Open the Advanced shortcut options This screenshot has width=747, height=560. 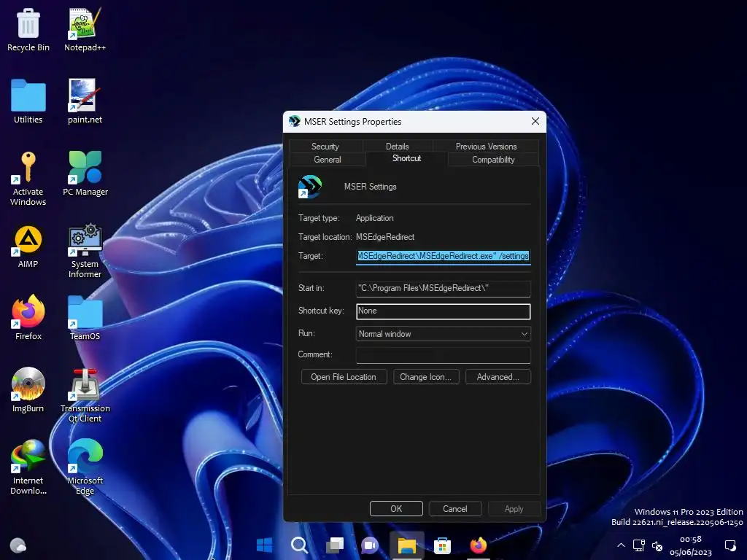[498, 377]
